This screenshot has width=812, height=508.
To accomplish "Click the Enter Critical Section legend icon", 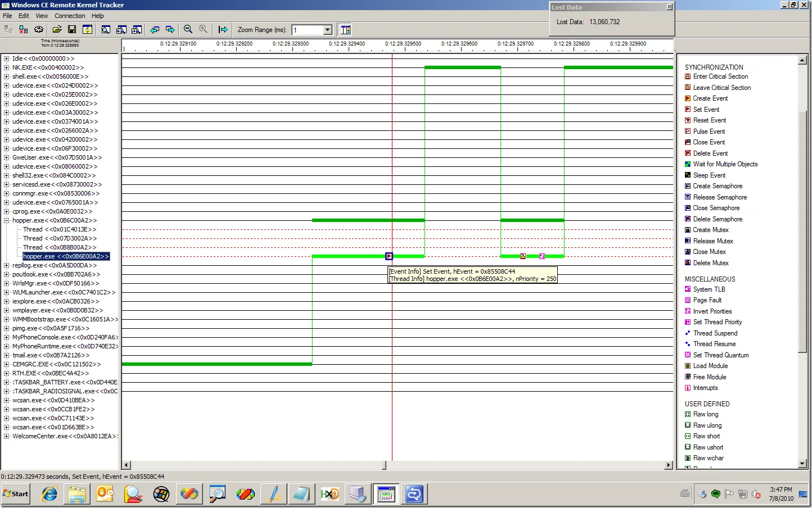I will pyautogui.click(x=688, y=76).
